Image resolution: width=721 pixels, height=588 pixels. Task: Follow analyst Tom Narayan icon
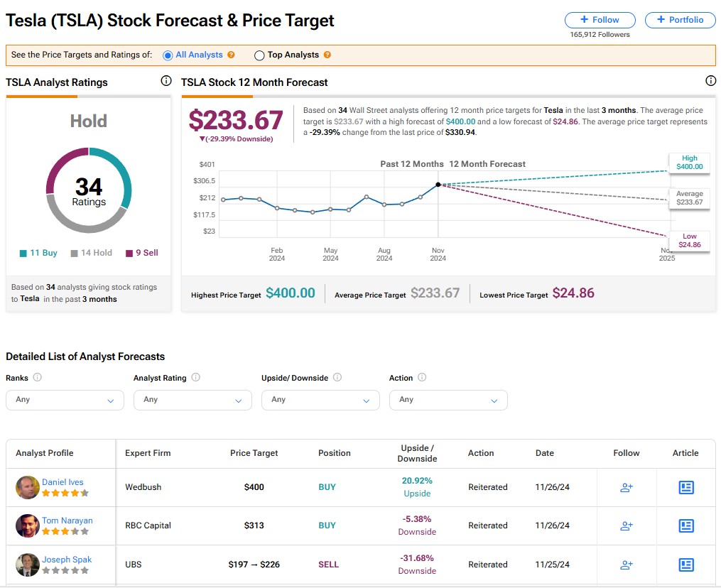pos(627,526)
